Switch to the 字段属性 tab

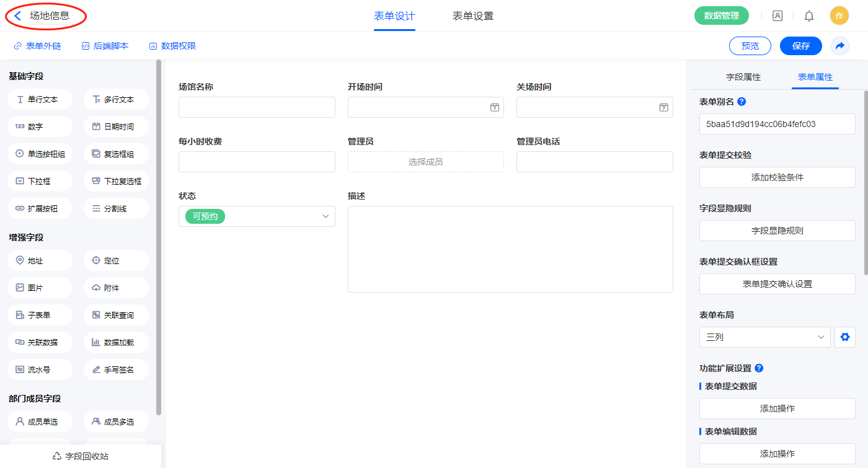pos(743,77)
